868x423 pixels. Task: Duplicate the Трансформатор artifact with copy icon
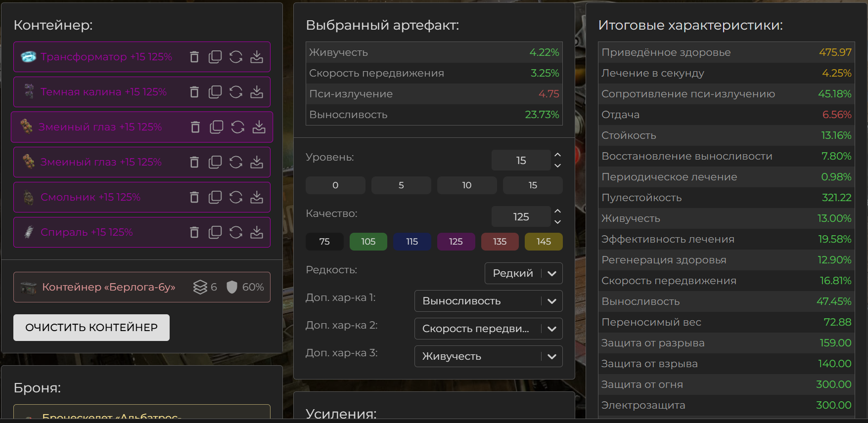[215, 57]
